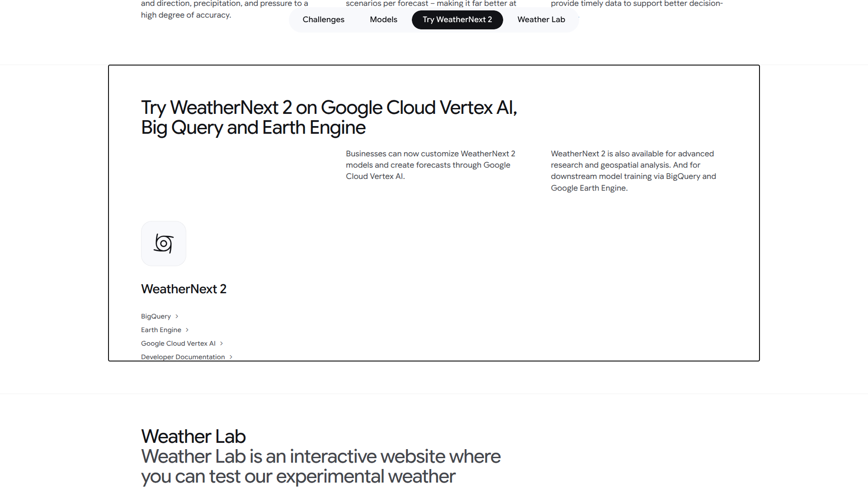Expand the chevron next to BigQuery
The height and width of the screenshot is (488, 868).
(x=176, y=316)
